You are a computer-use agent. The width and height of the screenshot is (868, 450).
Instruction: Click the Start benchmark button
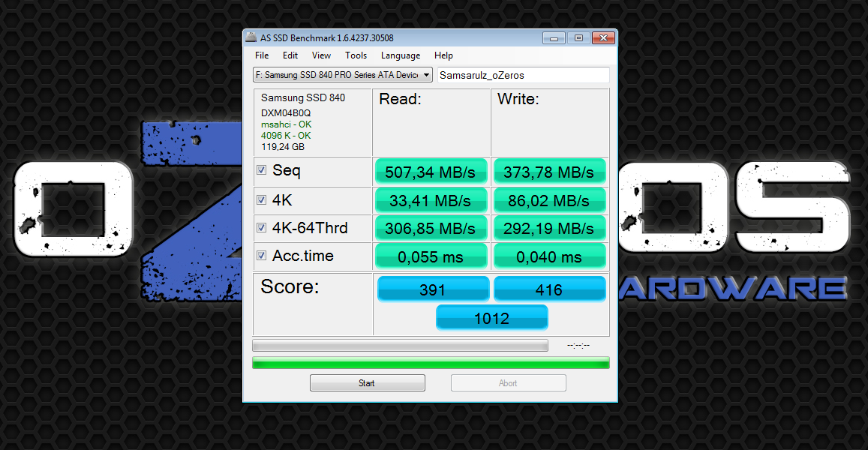pyautogui.click(x=368, y=383)
